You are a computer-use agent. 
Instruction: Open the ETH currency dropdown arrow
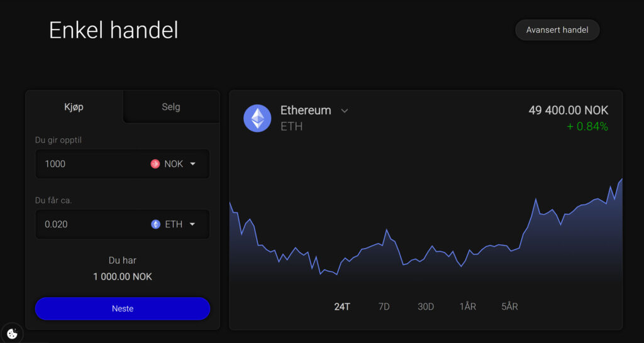192,224
